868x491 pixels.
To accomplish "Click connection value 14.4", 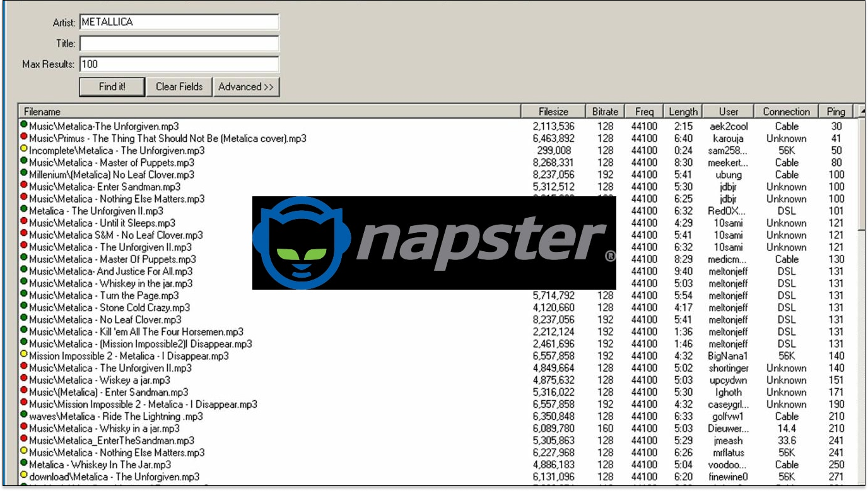I will (786, 429).
